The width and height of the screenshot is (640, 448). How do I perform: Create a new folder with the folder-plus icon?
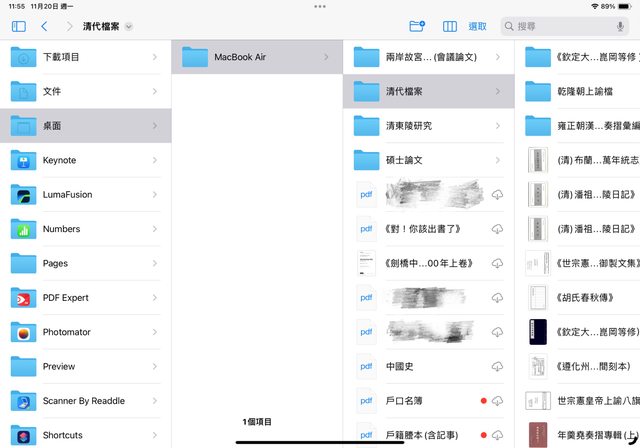click(417, 26)
